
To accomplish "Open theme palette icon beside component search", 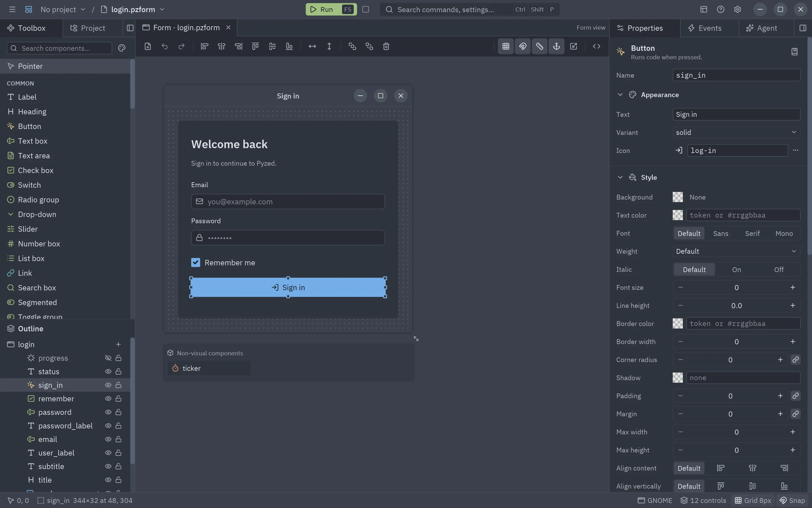I will (122, 48).
